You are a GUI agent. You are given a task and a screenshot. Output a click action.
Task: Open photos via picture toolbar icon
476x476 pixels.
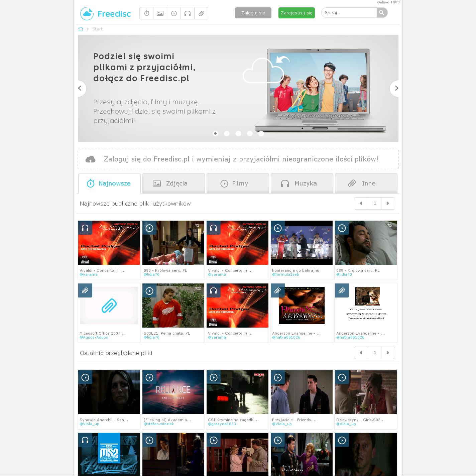tap(160, 13)
